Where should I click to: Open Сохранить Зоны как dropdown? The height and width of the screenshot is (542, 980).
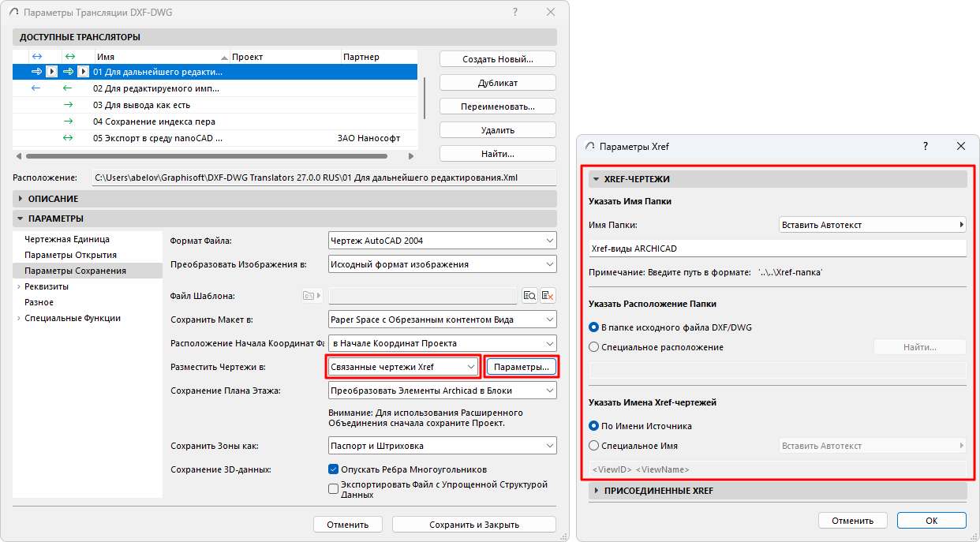(x=442, y=446)
